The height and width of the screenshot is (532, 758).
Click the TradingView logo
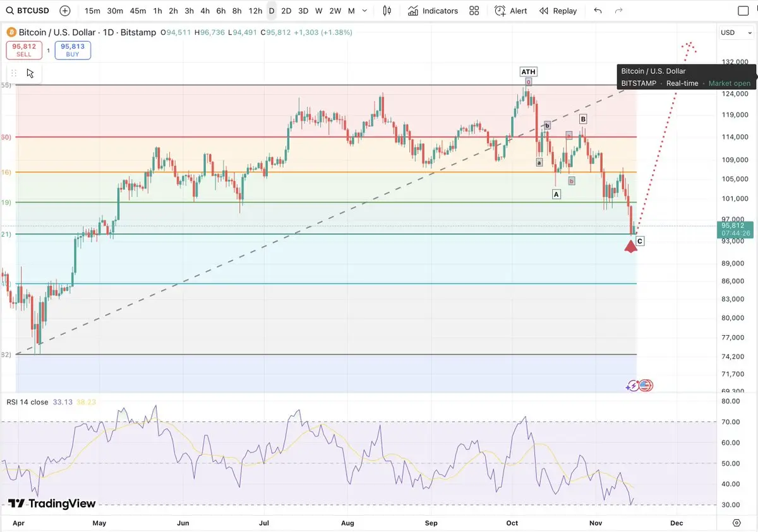(x=52, y=504)
